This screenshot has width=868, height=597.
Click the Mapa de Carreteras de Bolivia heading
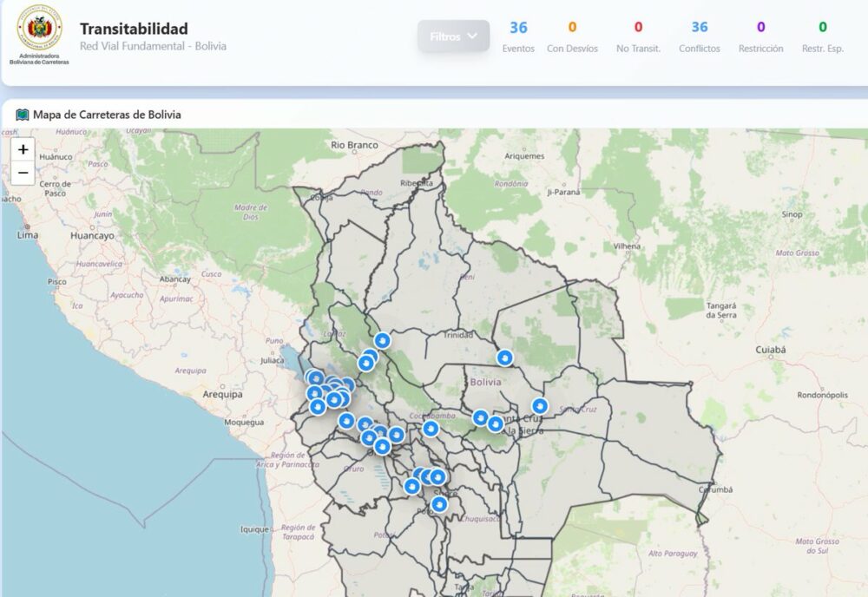coord(107,115)
